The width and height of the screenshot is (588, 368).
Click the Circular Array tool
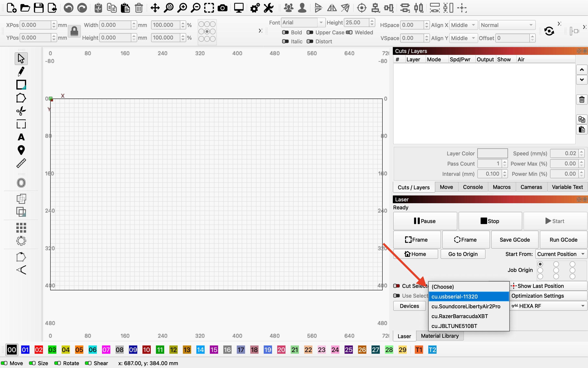[x=21, y=241]
